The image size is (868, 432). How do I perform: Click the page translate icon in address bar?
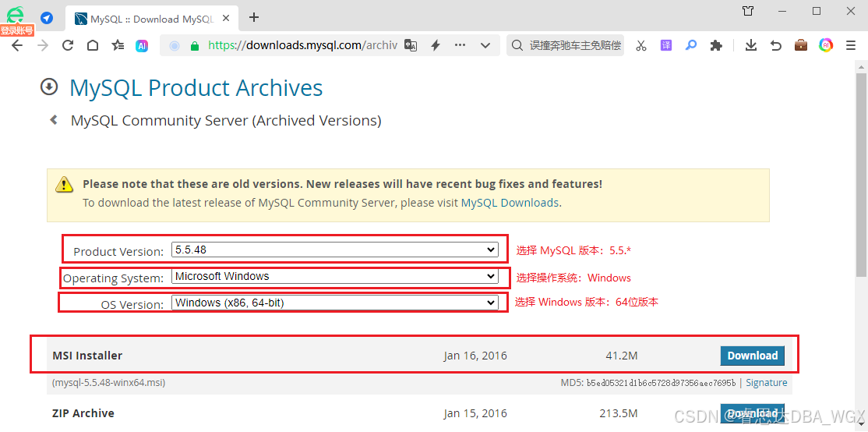coord(410,45)
